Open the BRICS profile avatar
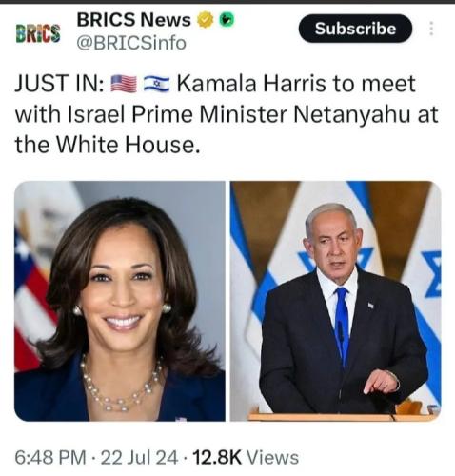The image size is (455, 476). pyautogui.click(x=38, y=33)
